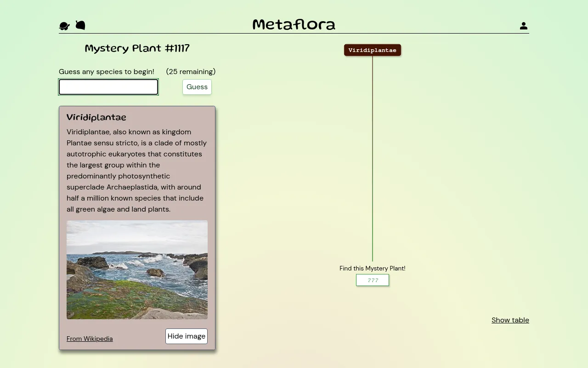Viewport: 588px width, 368px height.
Task: Focus the species guess input field
Action: coord(108,87)
